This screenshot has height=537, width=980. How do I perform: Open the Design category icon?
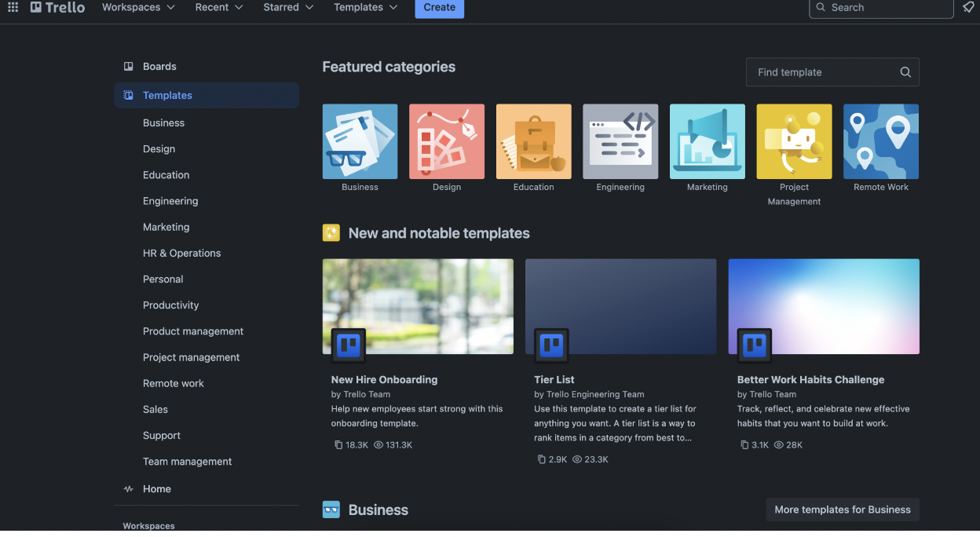[447, 141]
